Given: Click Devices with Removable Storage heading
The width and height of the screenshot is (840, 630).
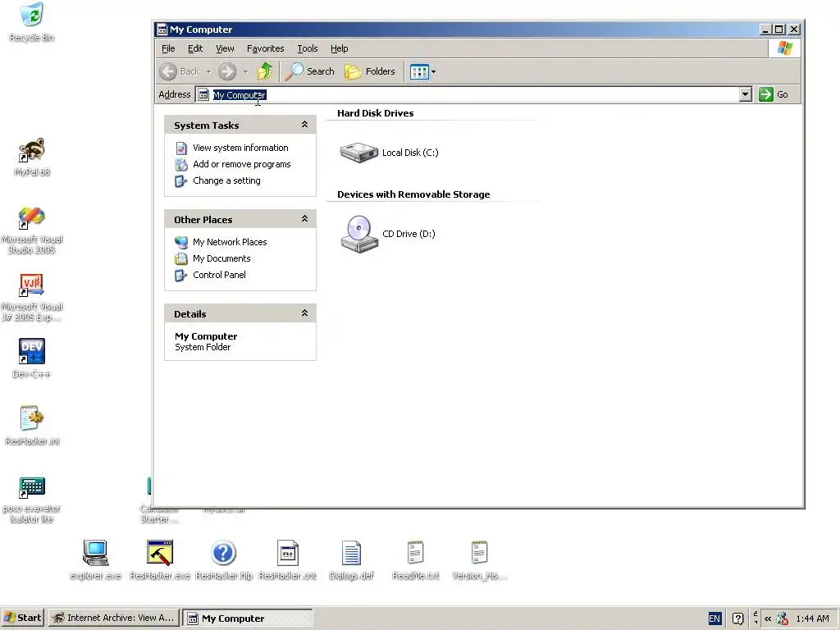Looking at the screenshot, I should 413,194.
